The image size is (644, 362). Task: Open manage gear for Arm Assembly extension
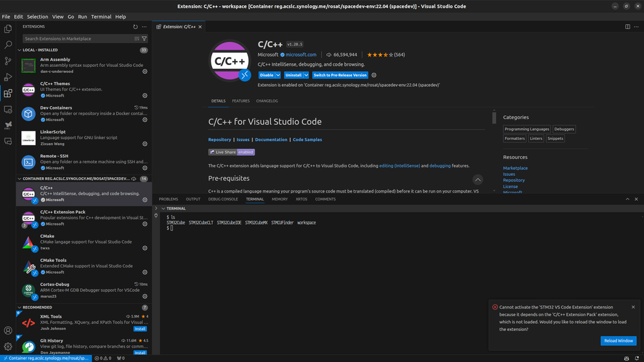click(x=145, y=71)
